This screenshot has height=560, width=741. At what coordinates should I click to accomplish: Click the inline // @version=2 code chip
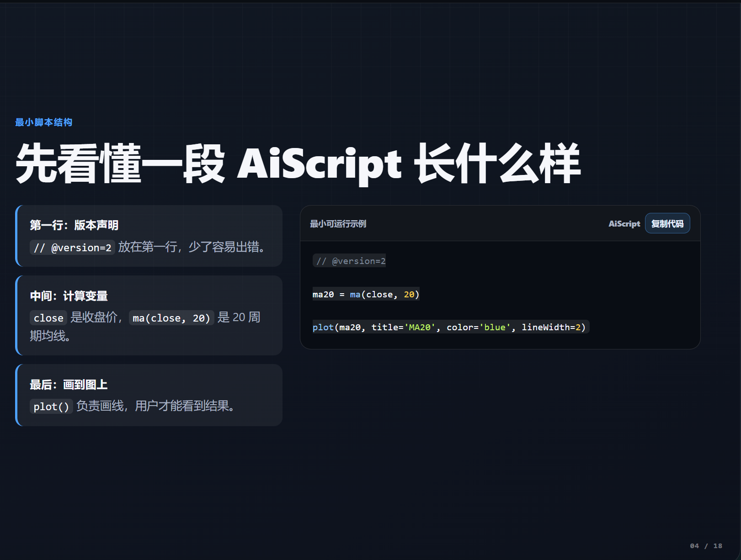click(x=72, y=248)
